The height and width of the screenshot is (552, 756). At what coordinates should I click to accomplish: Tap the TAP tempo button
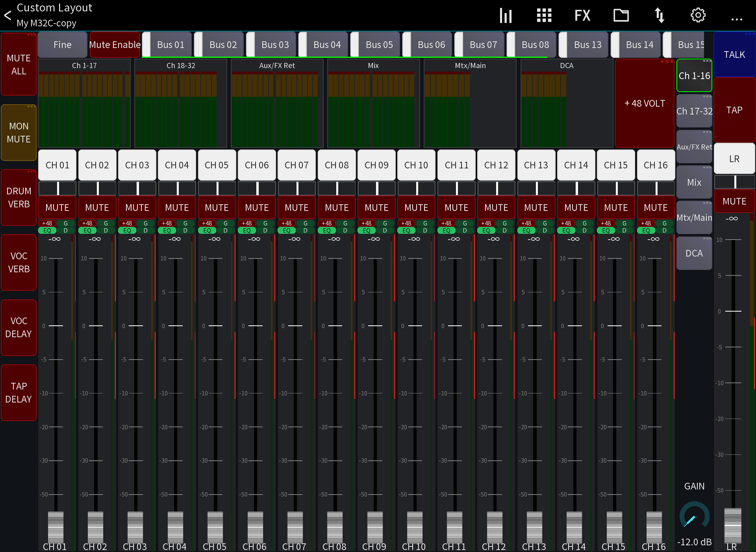(x=734, y=110)
